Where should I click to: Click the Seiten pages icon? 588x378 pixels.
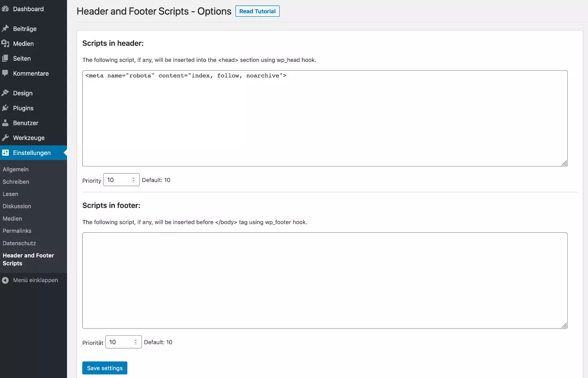coord(5,58)
